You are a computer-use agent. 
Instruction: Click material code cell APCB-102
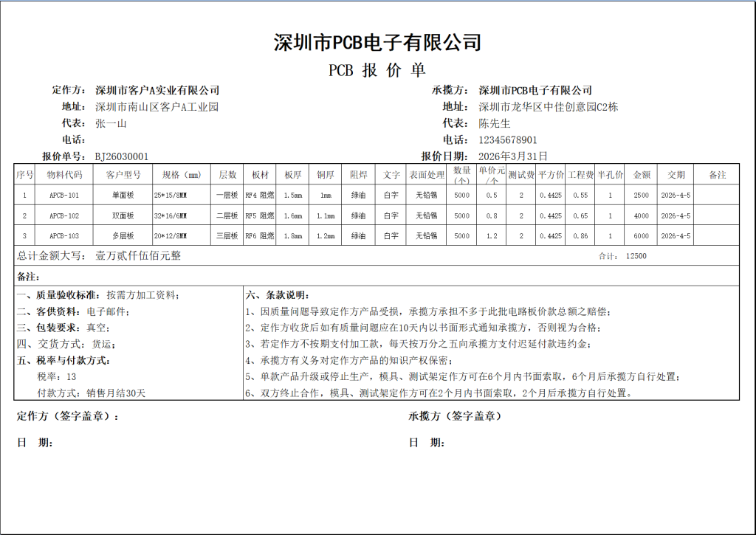[x=64, y=216]
